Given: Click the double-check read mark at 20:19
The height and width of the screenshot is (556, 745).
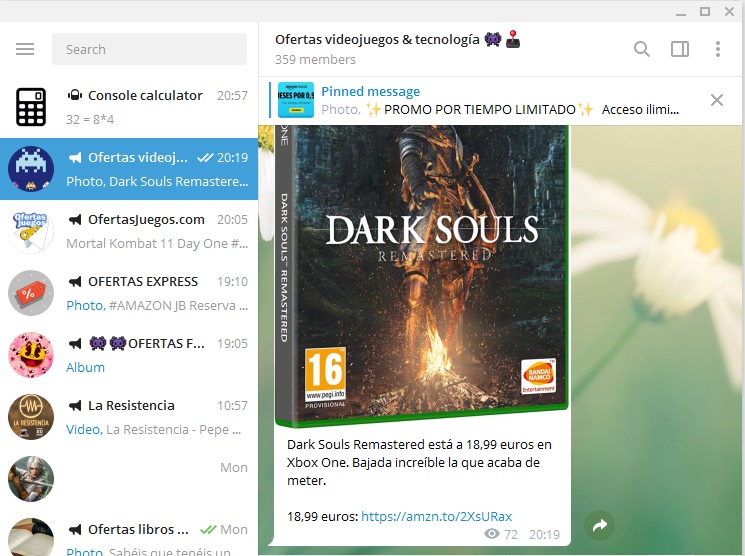Looking at the screenshot, I should pos(205,158).
